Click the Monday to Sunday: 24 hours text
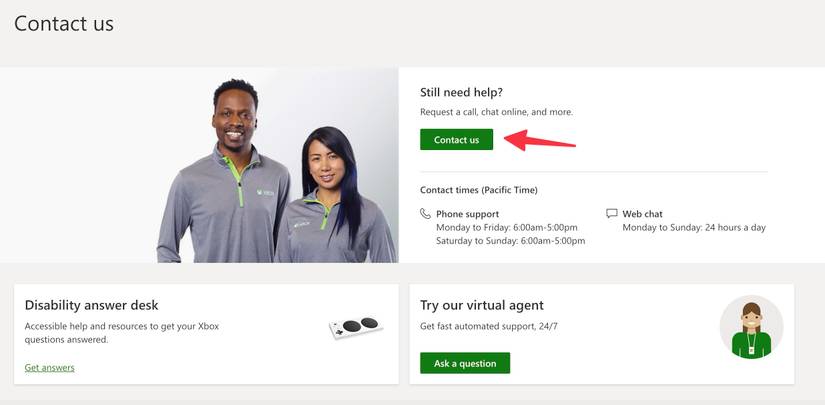 [694, 228]
